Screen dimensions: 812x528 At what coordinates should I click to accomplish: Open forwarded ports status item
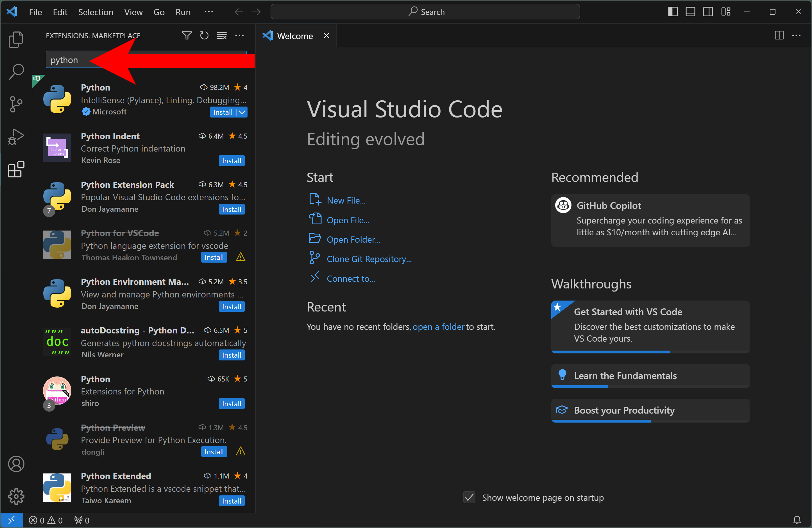pos(82,520)
